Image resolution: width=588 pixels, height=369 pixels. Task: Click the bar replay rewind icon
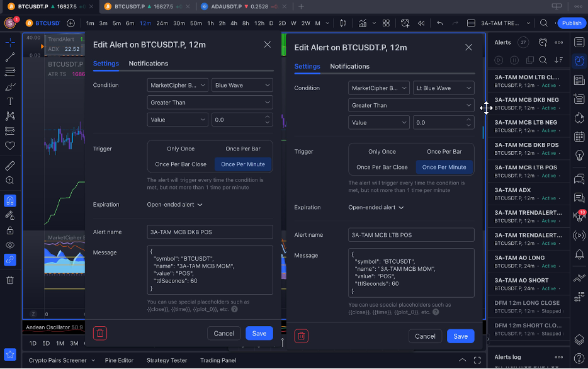point(421,23)
